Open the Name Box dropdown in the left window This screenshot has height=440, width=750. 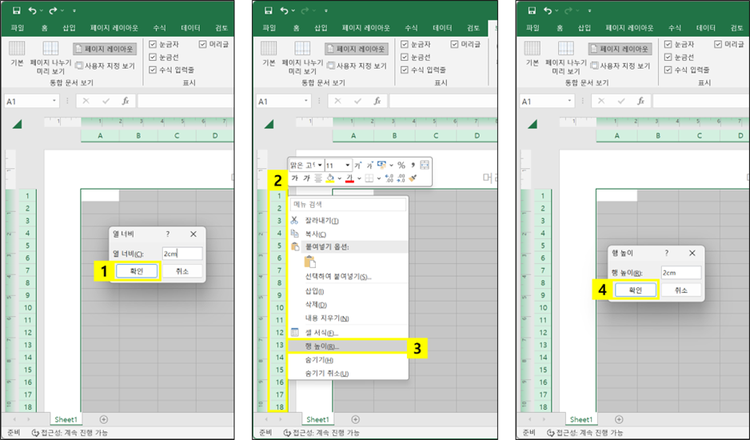54,101
